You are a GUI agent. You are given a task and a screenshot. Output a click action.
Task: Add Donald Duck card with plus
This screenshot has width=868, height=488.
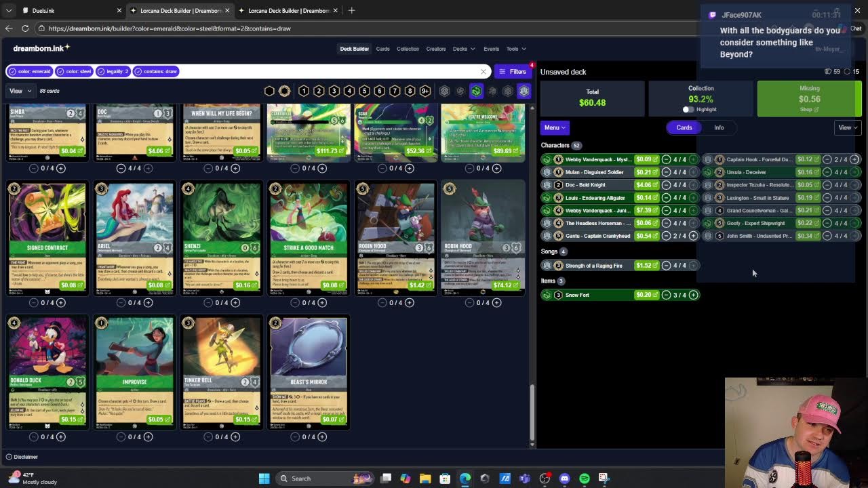(x=60, y=436)
